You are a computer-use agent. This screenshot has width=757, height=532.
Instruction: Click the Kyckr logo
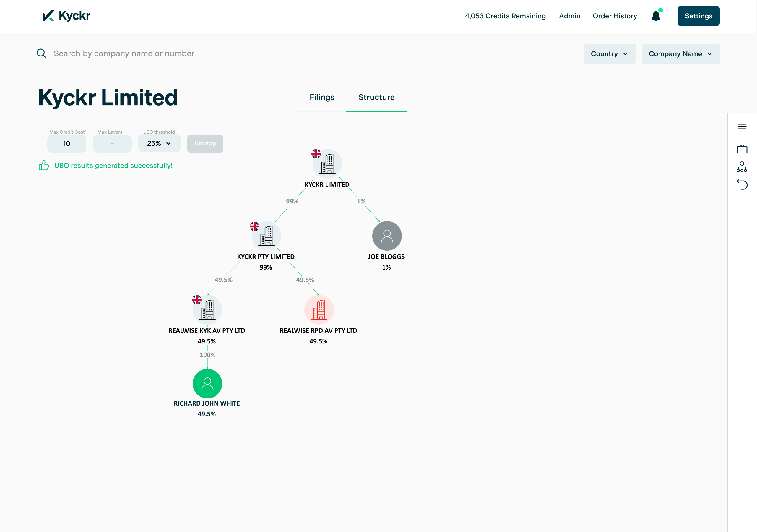click(x=66, y=15)
